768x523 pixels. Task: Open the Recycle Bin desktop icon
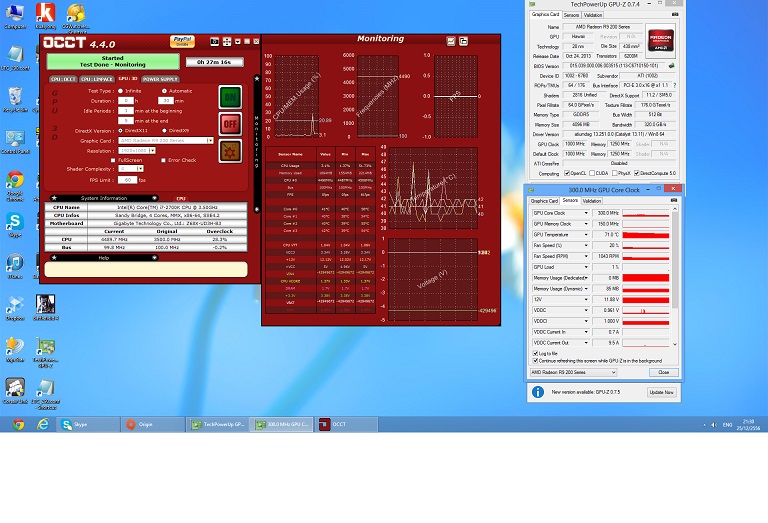click(15, 99)
